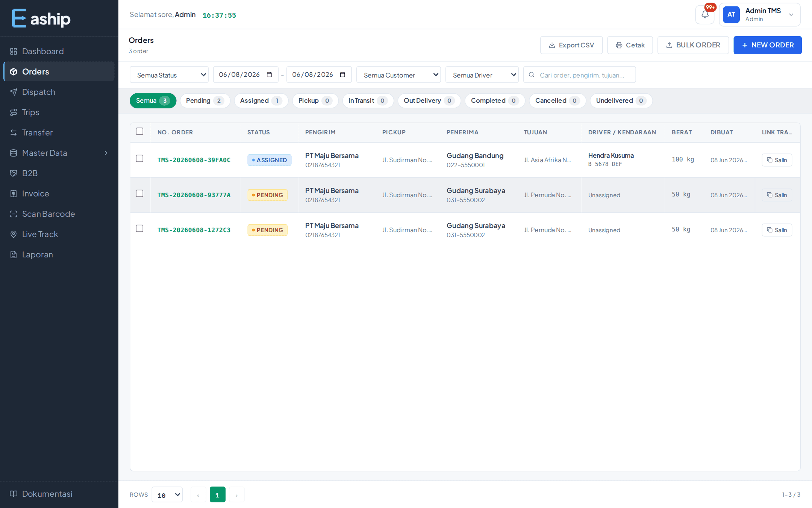Screen dimensions: 812x508
Task: Select the Assigned filter tab
Action: [261, 100]
